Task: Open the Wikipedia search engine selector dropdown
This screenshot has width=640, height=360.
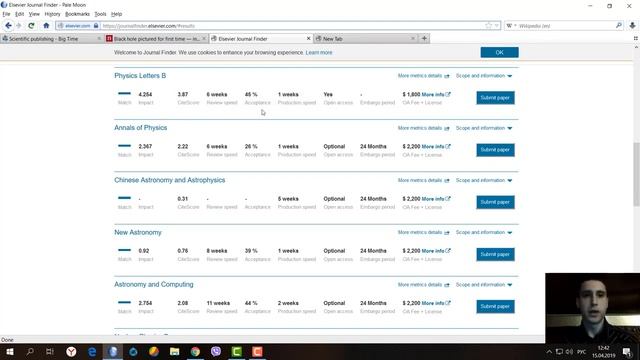Action: (511, 26)
